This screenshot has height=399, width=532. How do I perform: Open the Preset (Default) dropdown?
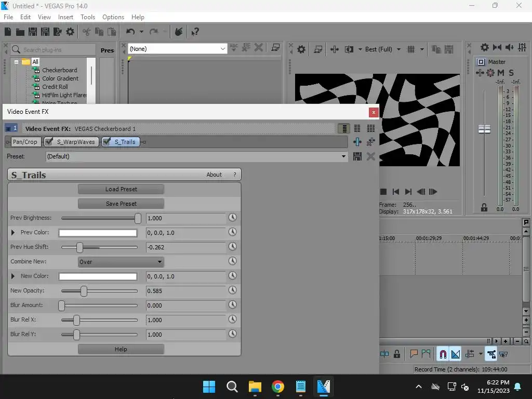343,156
